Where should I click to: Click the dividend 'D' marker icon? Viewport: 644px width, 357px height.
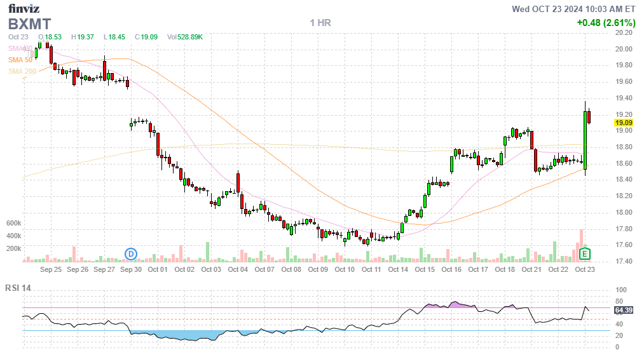[131, 254]
